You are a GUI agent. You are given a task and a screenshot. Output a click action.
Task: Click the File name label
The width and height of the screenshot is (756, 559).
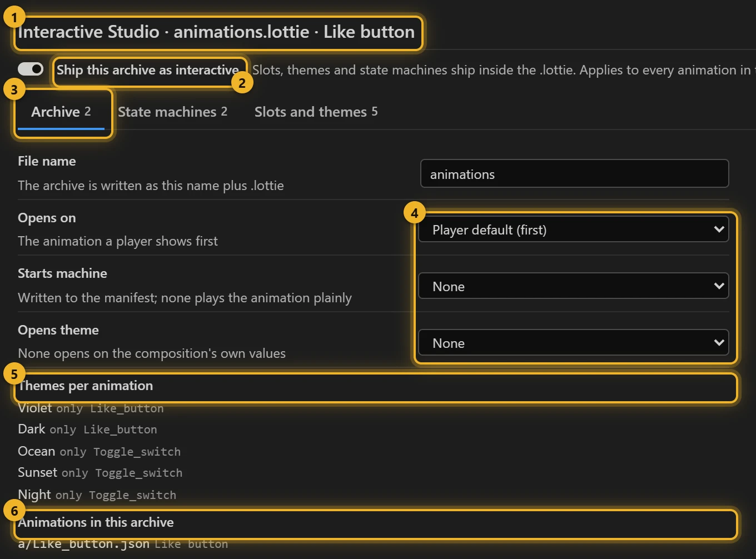click(x=47, y=161)
